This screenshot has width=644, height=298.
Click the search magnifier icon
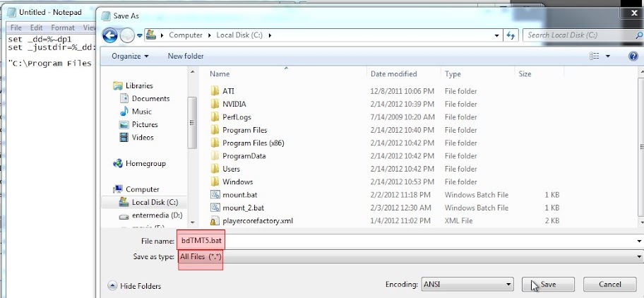click(x=638, y=35)
